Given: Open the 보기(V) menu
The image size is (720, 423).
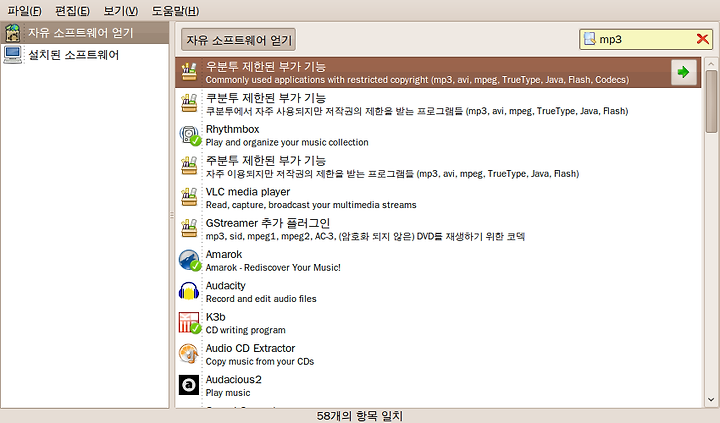Looking at the screenshot, I should coord(121,11).
